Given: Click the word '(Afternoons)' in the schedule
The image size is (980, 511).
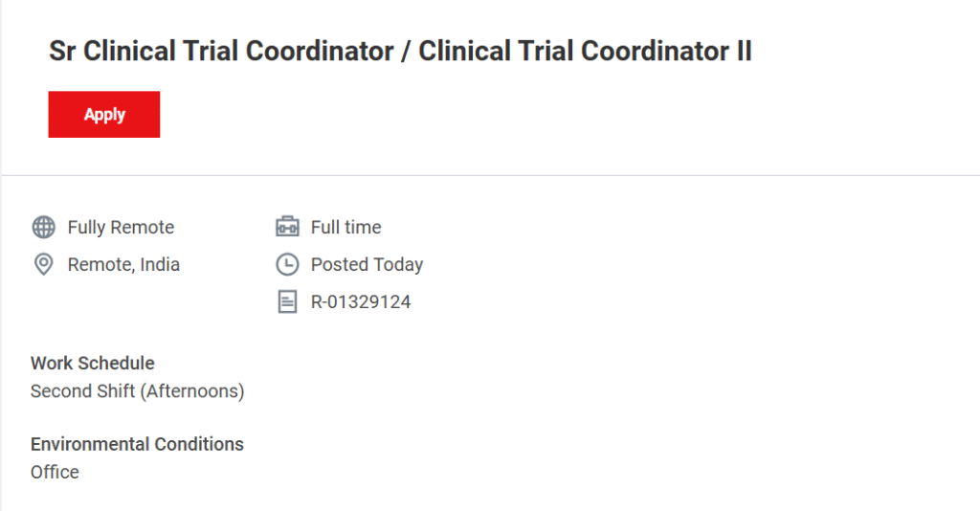Looking at the screenshot, I should 192,390.
